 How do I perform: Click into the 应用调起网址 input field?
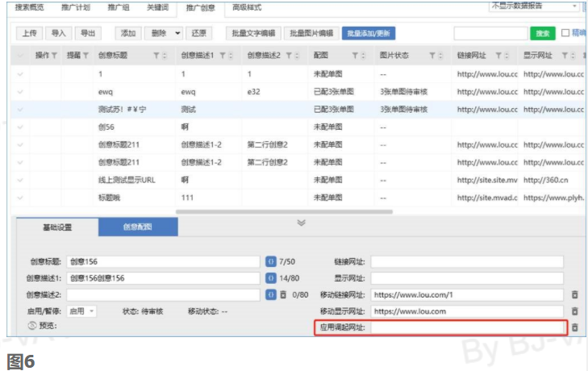click(x=466, y=327)
